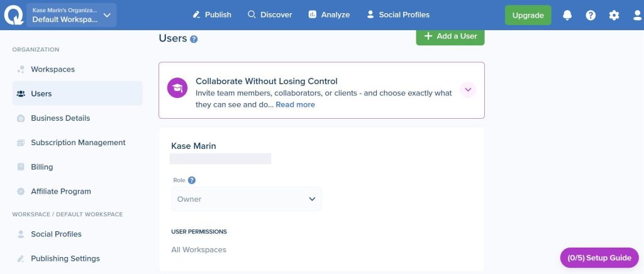This screenshot has height=274, width=644.
Task: Click the Collaborate Without Losing Control heading
Action: (267, 81)
